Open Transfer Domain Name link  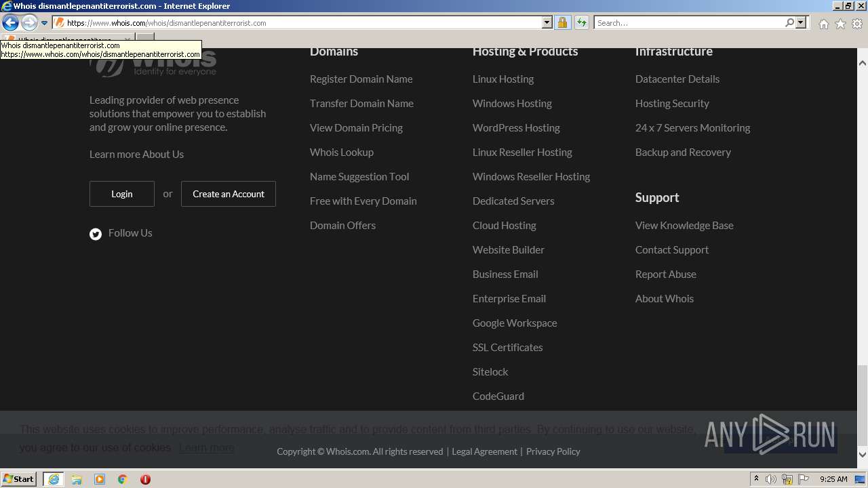(x=361, y=104)
